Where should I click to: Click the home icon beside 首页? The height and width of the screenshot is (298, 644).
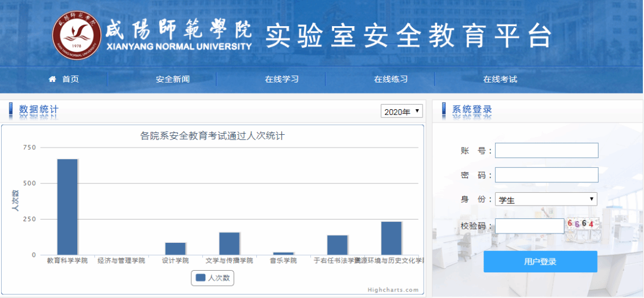(52, 79)
